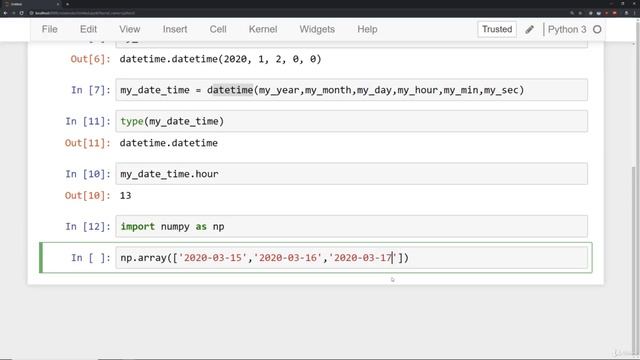The height and width of the screenshot is (360, 640).
Task: Select the type(my_date_time) code cell
Action: click(351, 121)
